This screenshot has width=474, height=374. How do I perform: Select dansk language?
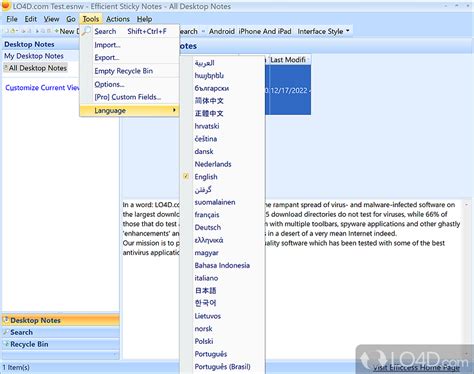[222, 151]
